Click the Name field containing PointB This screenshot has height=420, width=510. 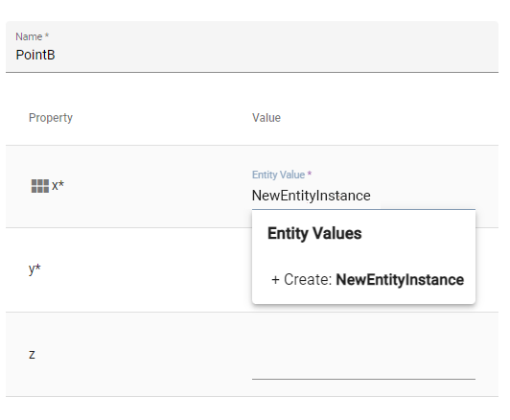(x=252, y=47)
